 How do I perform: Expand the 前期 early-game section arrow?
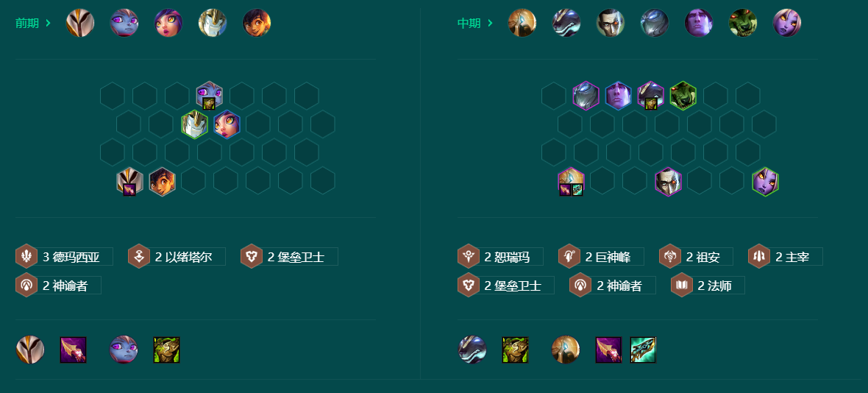click(x=48, y=24)
